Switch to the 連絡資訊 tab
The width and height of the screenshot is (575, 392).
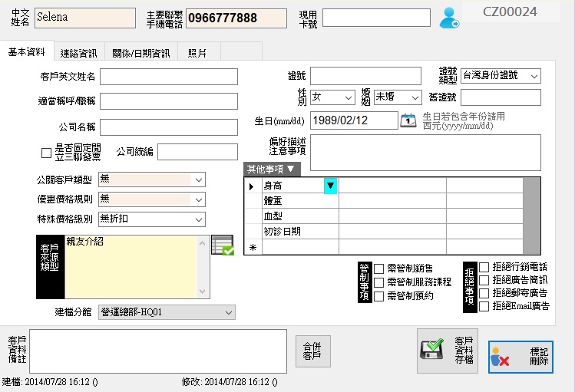[78, 53]
